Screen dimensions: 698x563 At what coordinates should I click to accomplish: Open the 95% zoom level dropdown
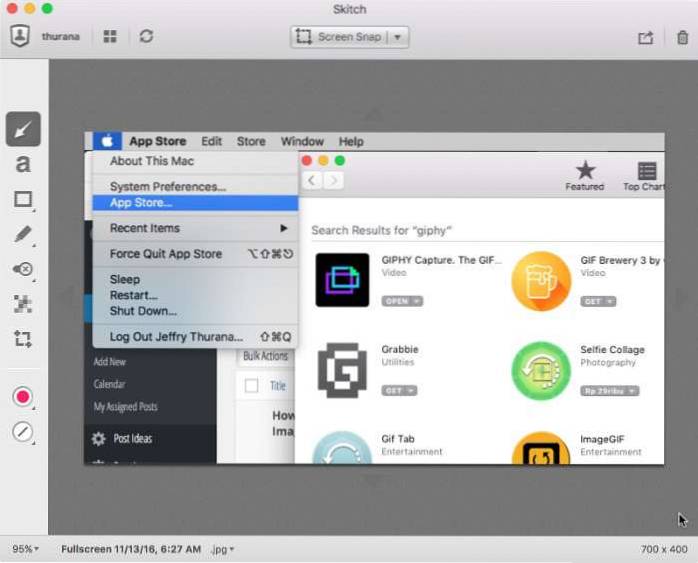pos(26,549)
